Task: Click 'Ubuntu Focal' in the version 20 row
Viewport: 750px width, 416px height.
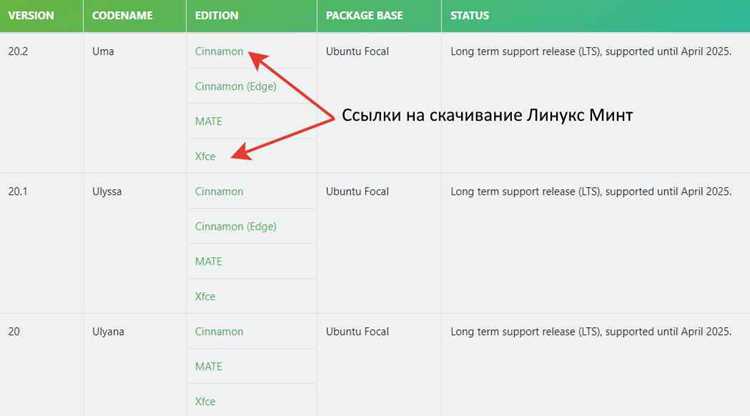Action: [357, 331]
